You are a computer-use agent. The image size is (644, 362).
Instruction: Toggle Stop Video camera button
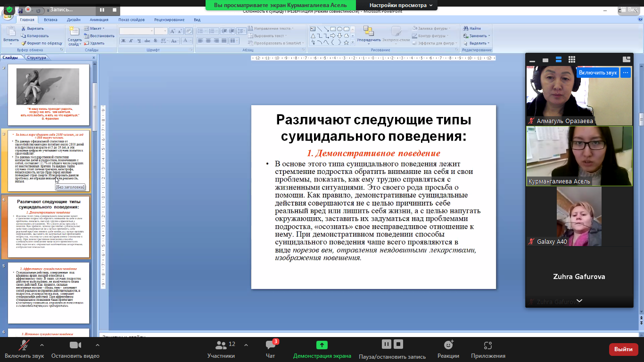(x=75, y=346)
